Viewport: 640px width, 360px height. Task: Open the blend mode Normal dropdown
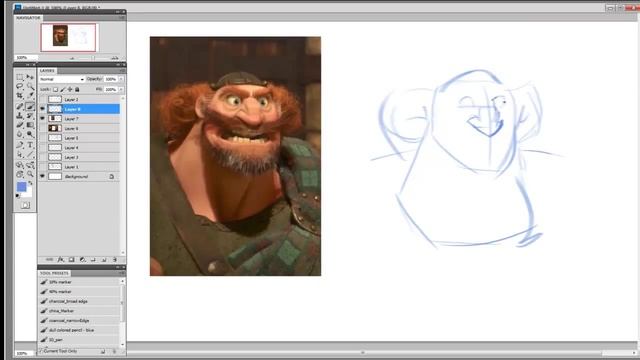(x=62, y=79)
